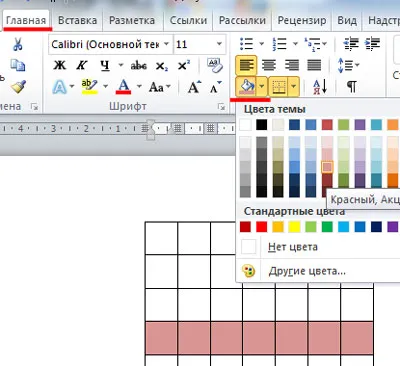Apply red font color A
The height and width of the screenshot is (366, 400).
tap(123, 87)
